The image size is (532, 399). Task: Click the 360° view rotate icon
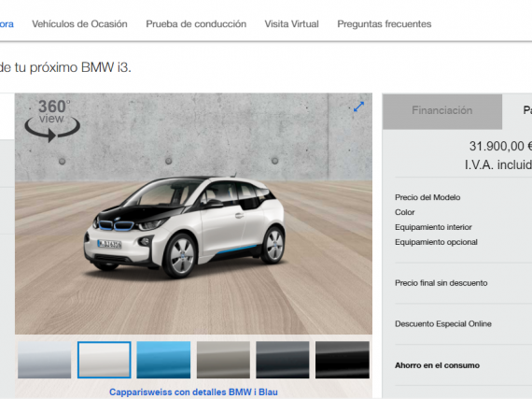[x=52, y=121]
